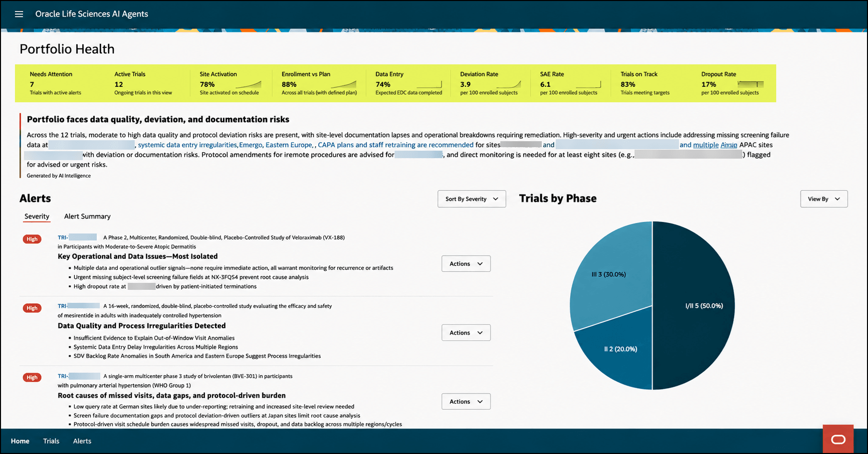Click the Dropout Rate trend sparkline
The image size is (868, 454).
tap(751, 84)
